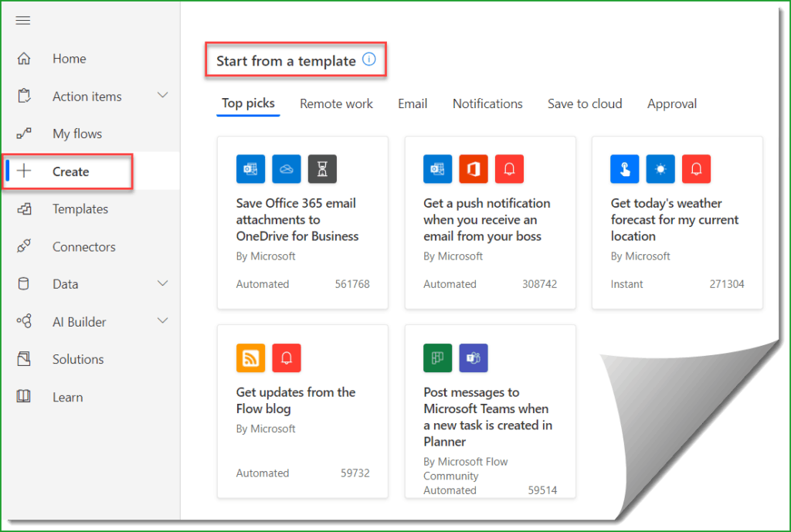Click the Office 365 Outlook icon on the email attachments template
The width and height of the screenshot is (791, 532).
[x=250, y=168]
